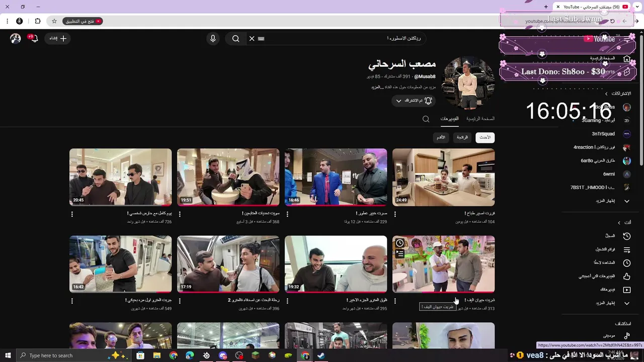644x362 pixels.
Task: Open Microsoft Store from taskbar
Action: [140, 355]
